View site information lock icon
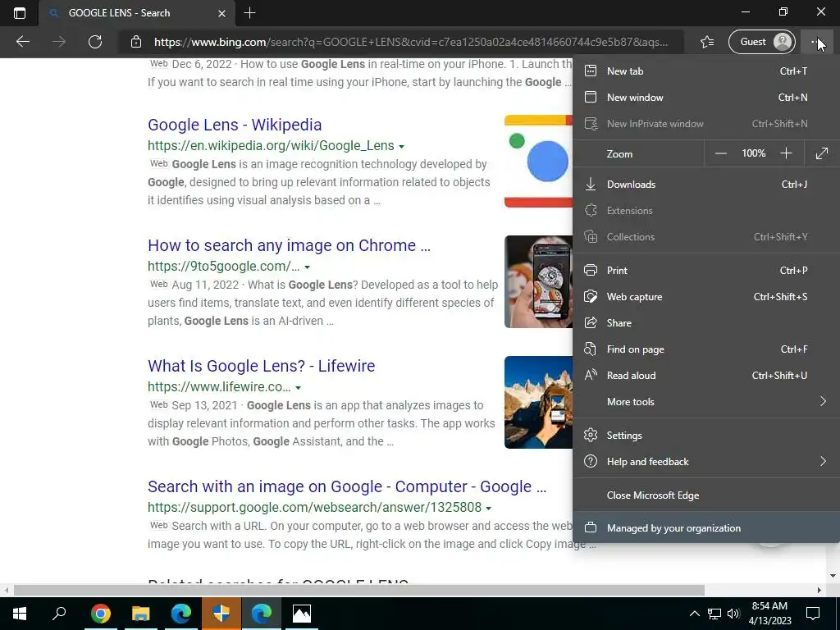Screen dimensions: 840x630 click(x=136, y=42)
